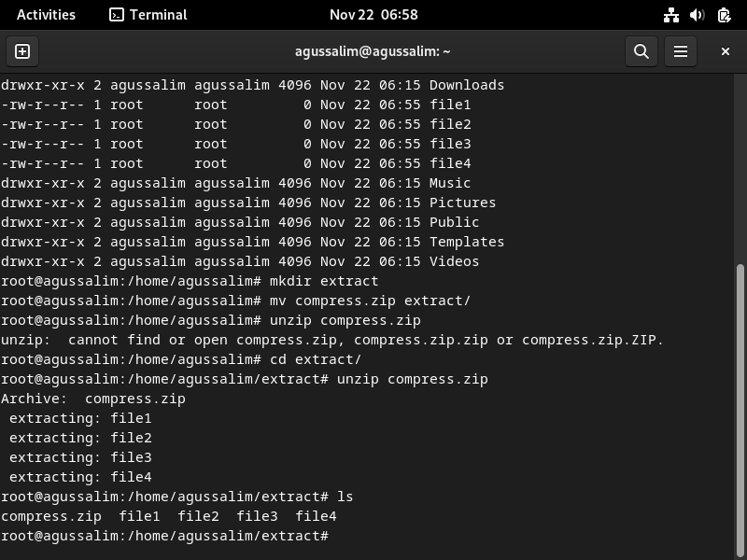Image resolution: width=747 pixels, height=560 pixels.
Task: Click the 'unzip: cannot find' error line
Action: click(x=332, y=340)
